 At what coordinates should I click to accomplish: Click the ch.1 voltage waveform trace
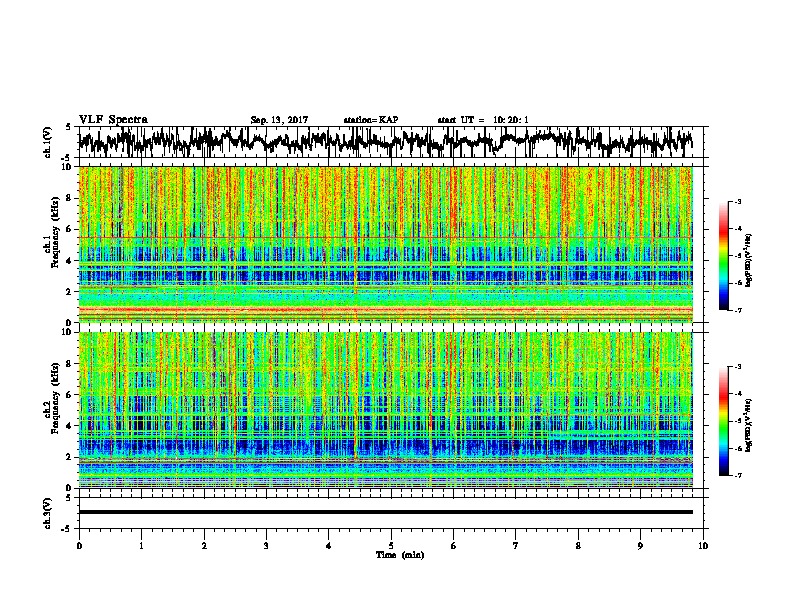click(x=385, y=142)
